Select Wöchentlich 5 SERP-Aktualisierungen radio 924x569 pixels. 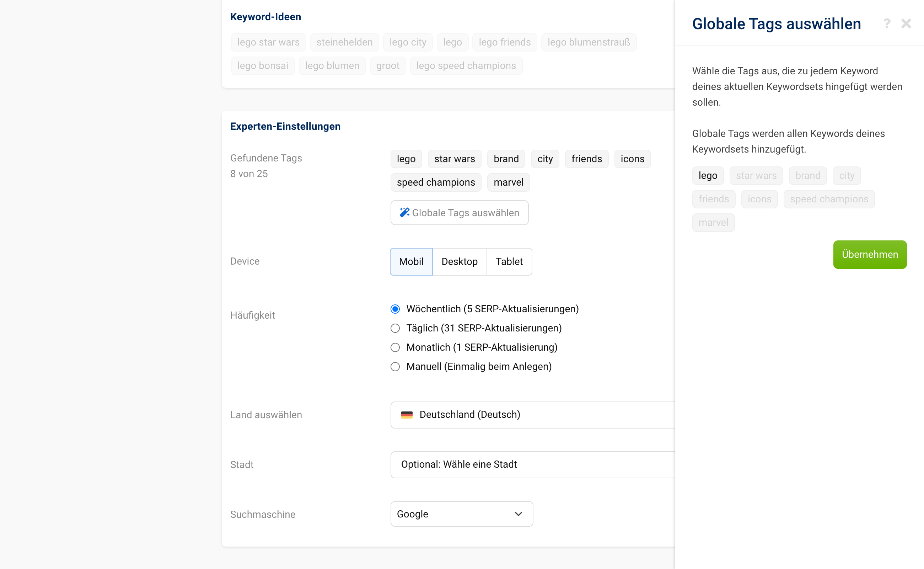click(x=394, y=309)
